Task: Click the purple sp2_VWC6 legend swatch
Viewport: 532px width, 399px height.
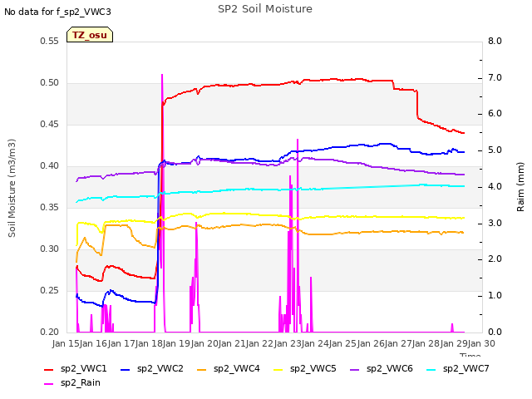Action: pos(355,369)
